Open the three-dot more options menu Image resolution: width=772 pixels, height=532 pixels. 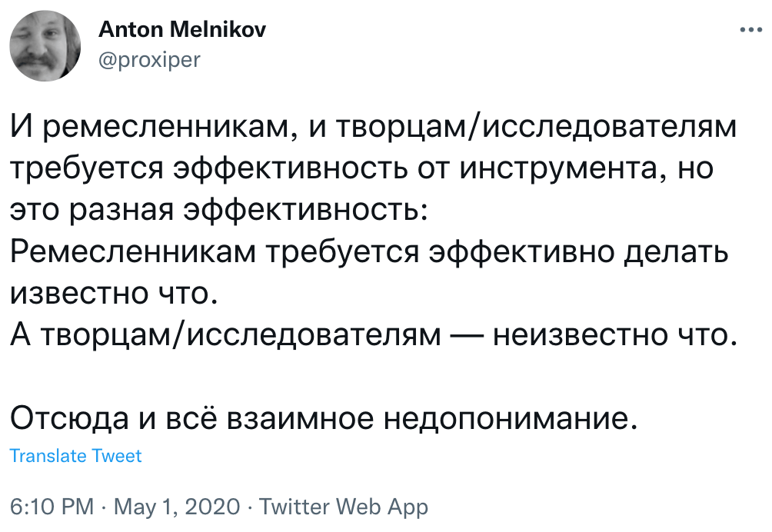750,30
